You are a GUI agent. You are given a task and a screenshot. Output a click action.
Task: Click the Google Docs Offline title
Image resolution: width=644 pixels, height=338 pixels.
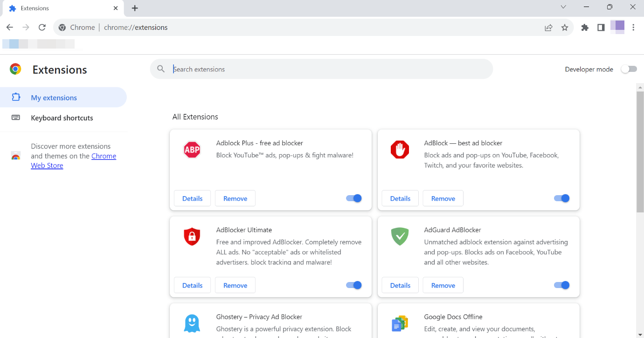453,317
